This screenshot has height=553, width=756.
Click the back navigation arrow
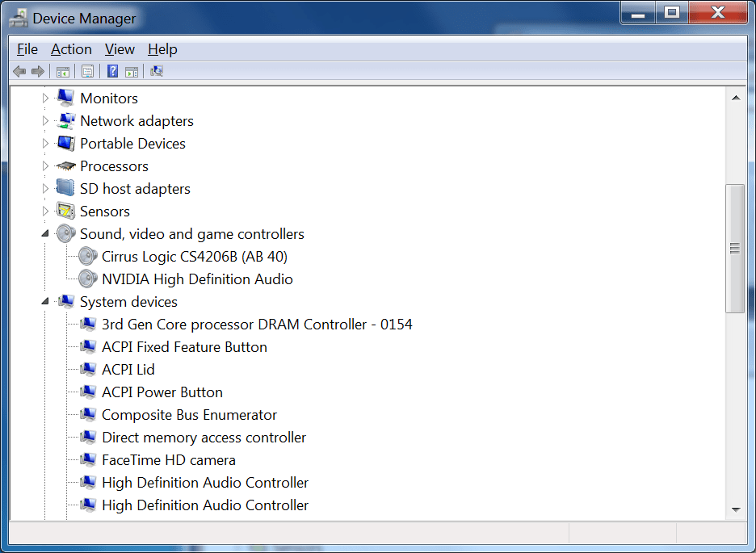[x=19, y=71]
